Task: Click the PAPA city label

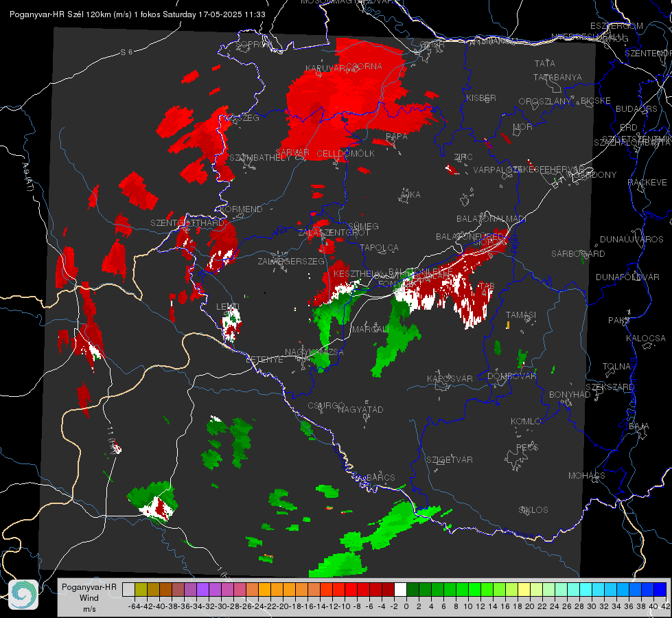Action: pos(397,136)
